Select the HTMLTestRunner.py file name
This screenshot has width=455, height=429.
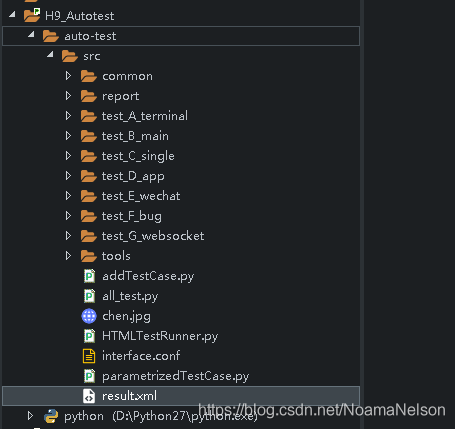point(160,336)
